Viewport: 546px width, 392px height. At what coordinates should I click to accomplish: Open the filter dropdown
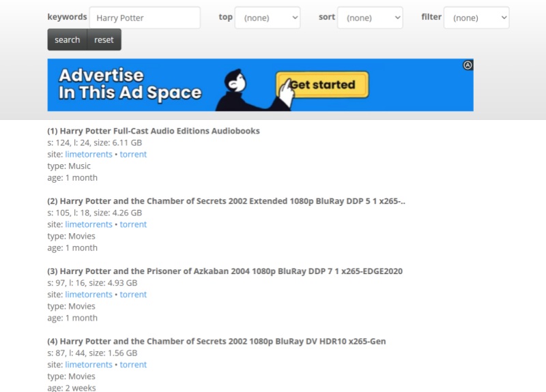pos(476,18)
